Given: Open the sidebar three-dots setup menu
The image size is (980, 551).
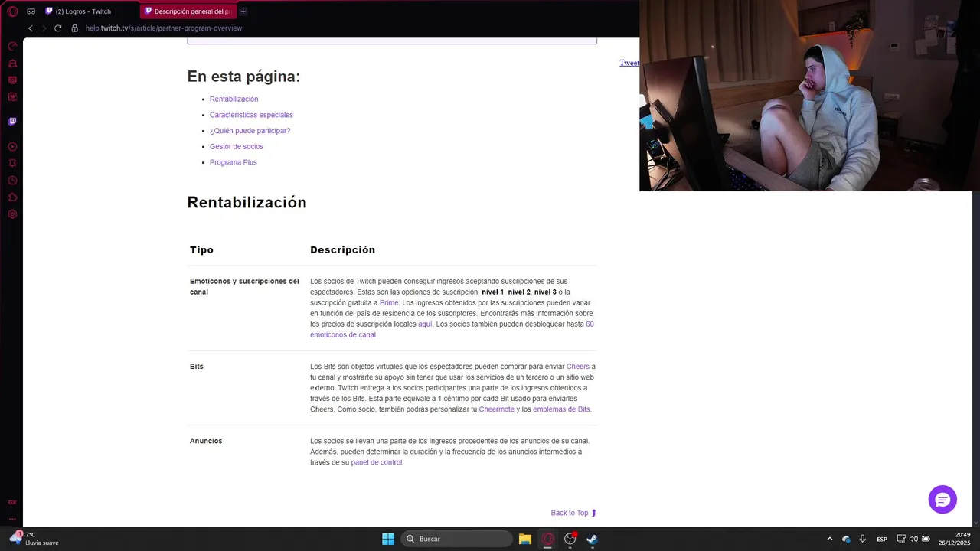Looking at the screenshot, I should (x=12, y=519).
